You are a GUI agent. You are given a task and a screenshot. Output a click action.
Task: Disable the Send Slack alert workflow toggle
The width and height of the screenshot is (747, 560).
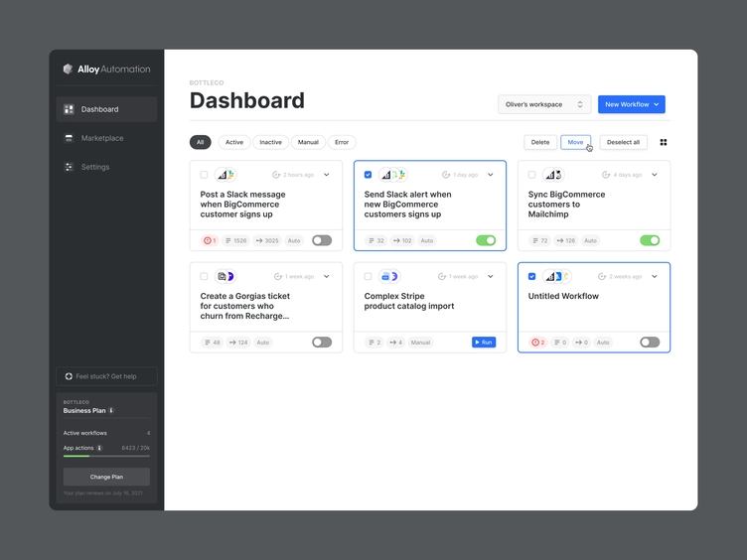pos(486,240)
